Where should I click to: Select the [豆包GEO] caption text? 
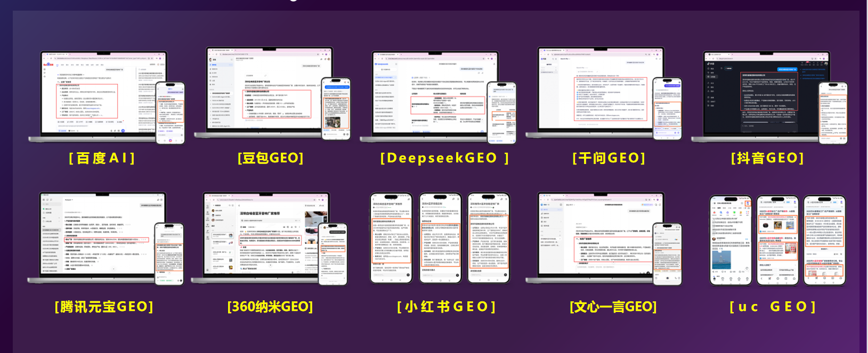(x=271, y=158)
